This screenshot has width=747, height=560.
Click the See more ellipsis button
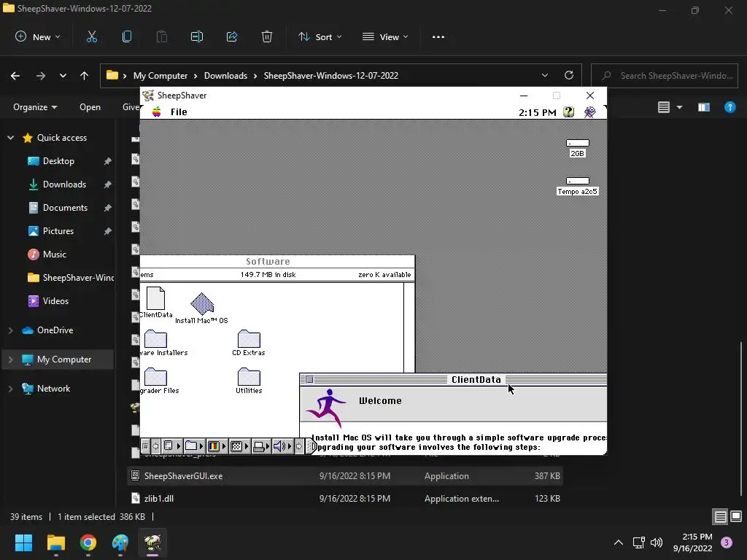pyautogui.click(x=438, y=36)
